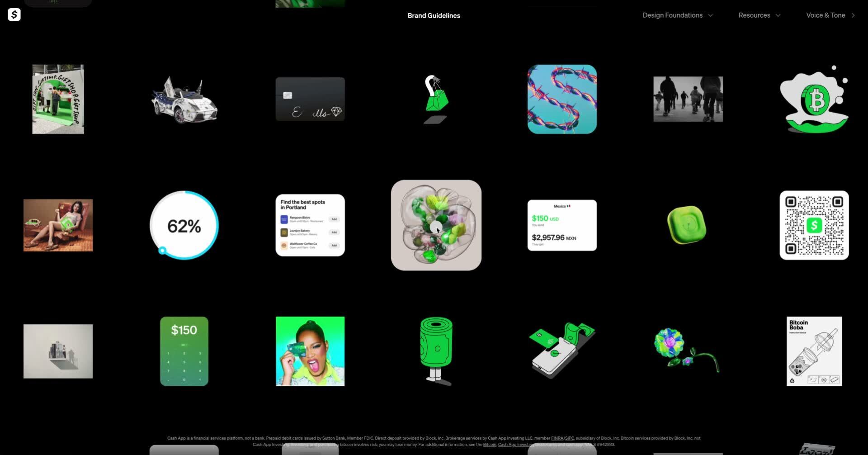Select the white toy sports car image
Image resolution: width=868 pixels, height=455 pixels.
(x=184, y=100)
